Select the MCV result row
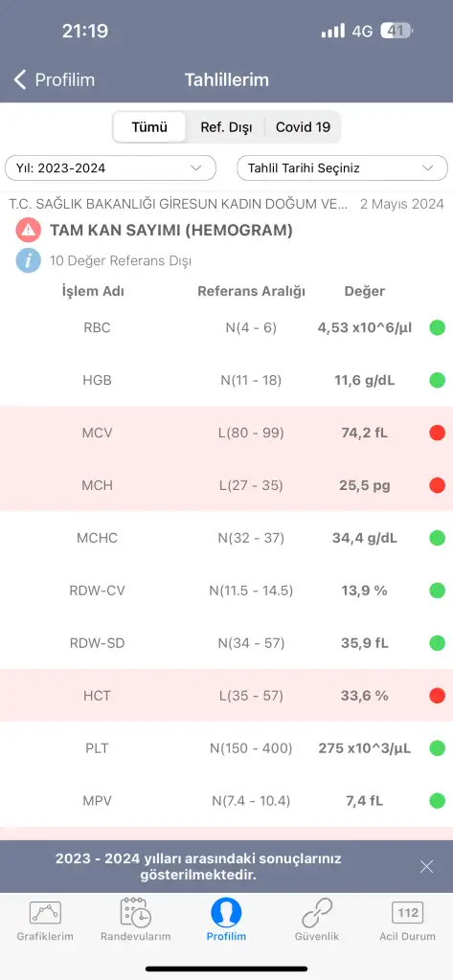The height and width of the screenshot is (980, 453). (x=226, y=433)
